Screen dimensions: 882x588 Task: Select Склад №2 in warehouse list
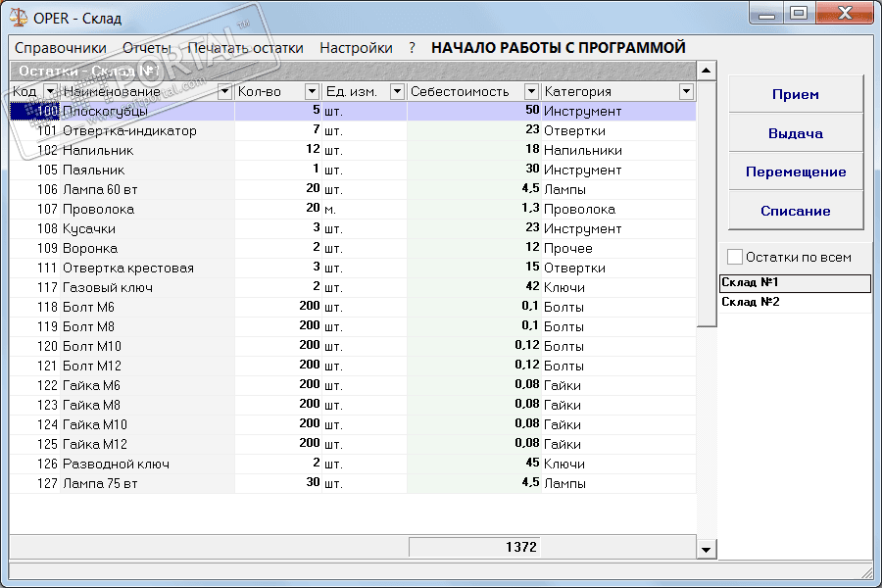(795, 302)
